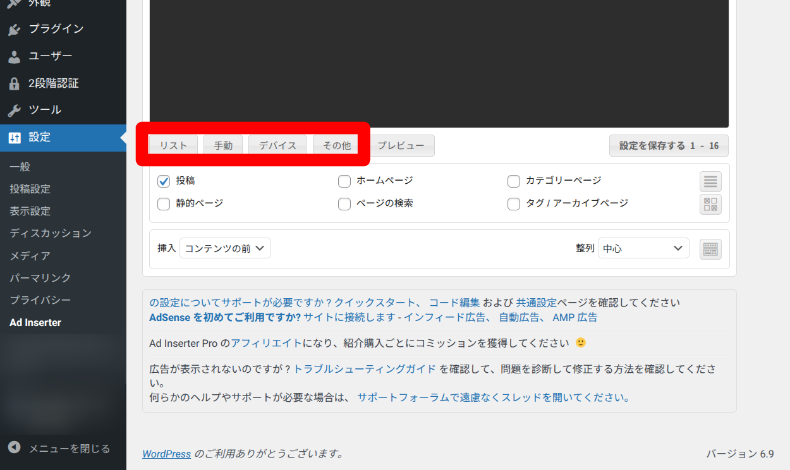Click 設定を保存する 1 - 16 button
Image resolution: width=790 pixels, height=470 pixels.
pyautogui.click(x=669, y=146)
